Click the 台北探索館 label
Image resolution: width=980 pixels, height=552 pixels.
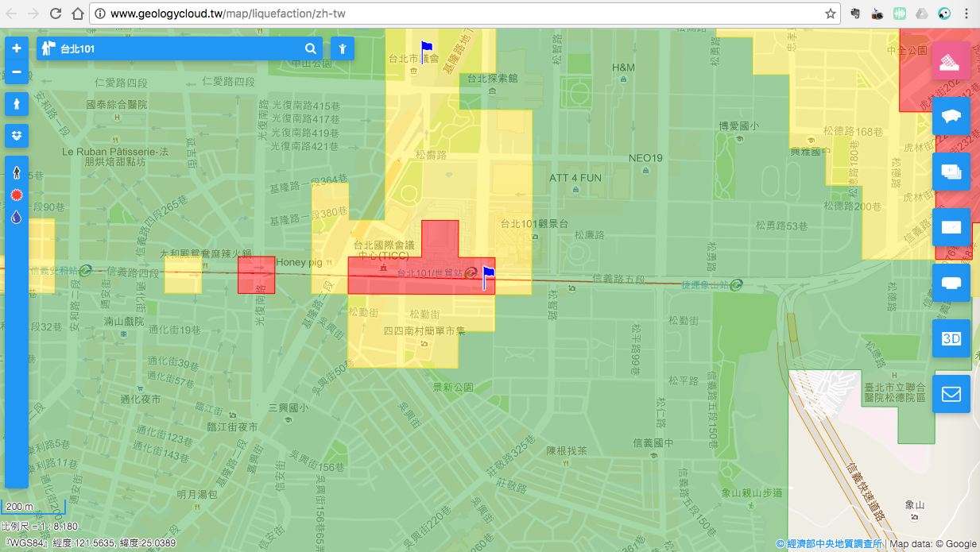coord(492,79)
